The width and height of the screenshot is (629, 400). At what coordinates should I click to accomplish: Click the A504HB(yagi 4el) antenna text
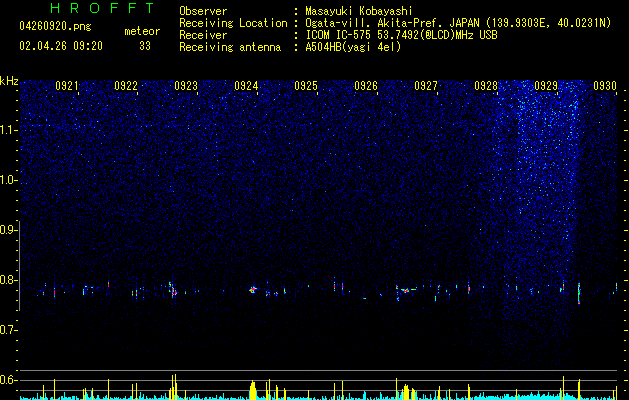pyautogui.click(x=353, y=47)
